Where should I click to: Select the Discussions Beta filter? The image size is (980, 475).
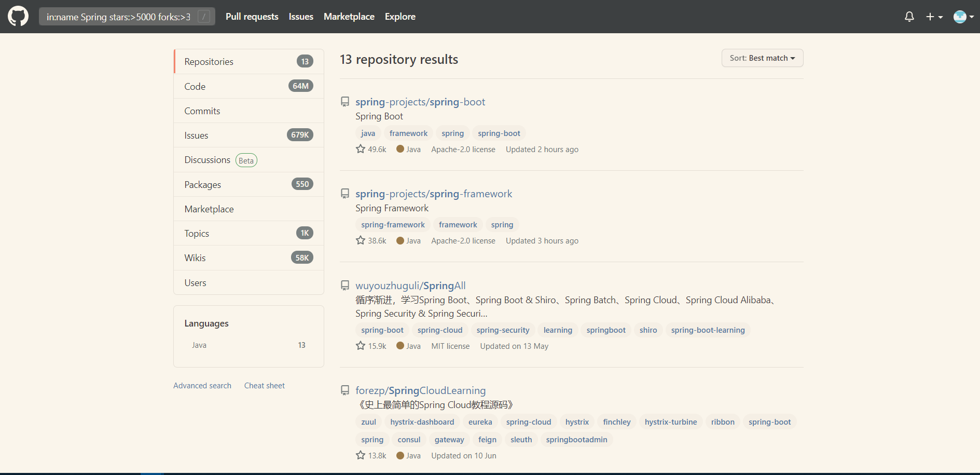tap(249, 160)
